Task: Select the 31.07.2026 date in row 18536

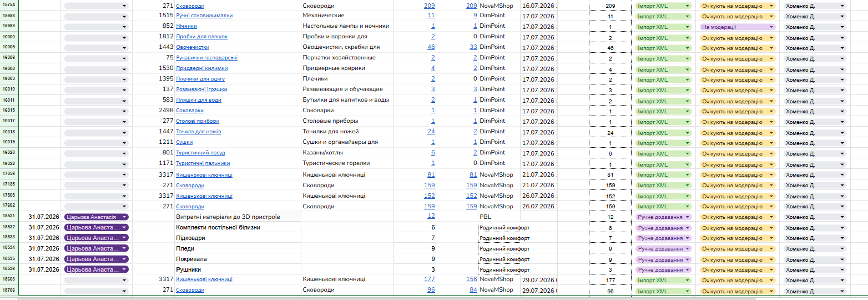Action: click(x=39, y=269)
